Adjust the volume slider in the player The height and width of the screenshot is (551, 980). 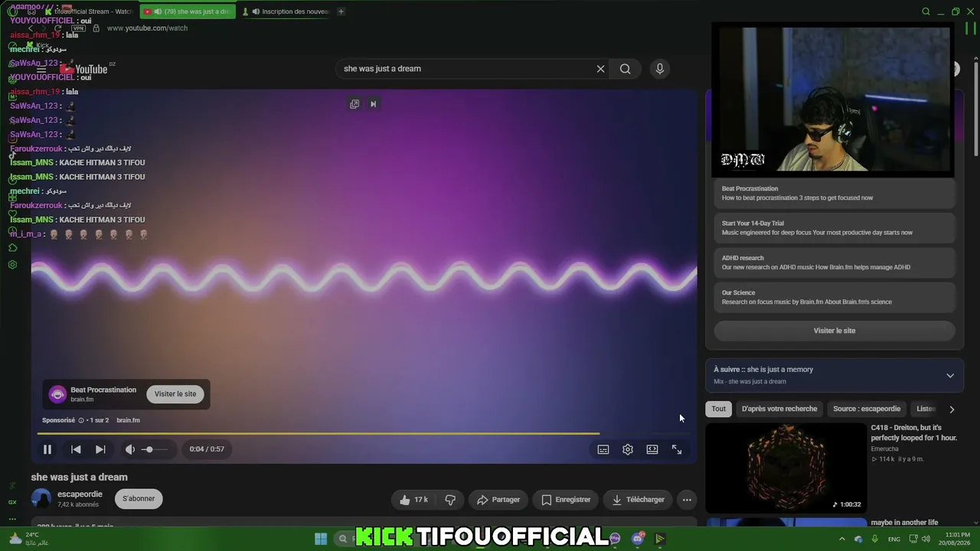point(155,449)
